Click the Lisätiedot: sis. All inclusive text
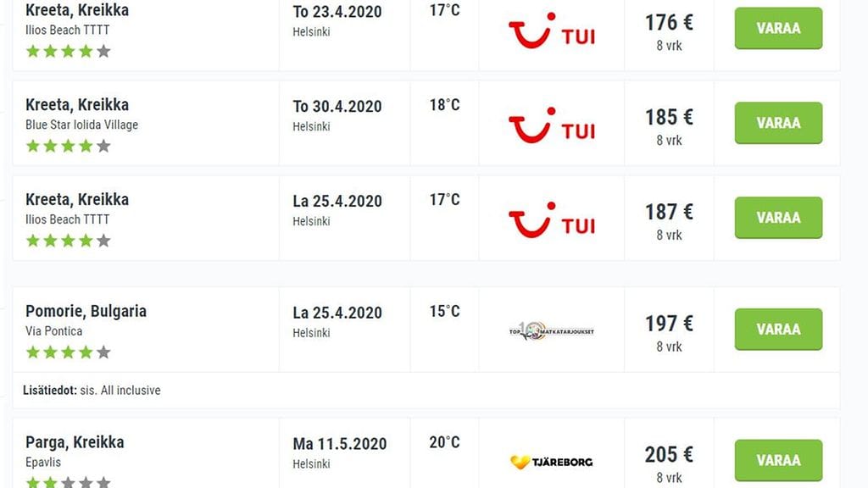 [x=93, y=390]
